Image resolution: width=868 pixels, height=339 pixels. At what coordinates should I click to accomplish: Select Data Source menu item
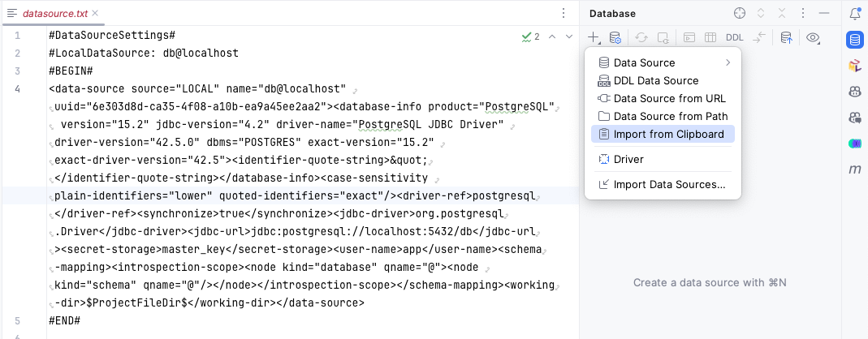pyautogui.click(x=663, y=62)
